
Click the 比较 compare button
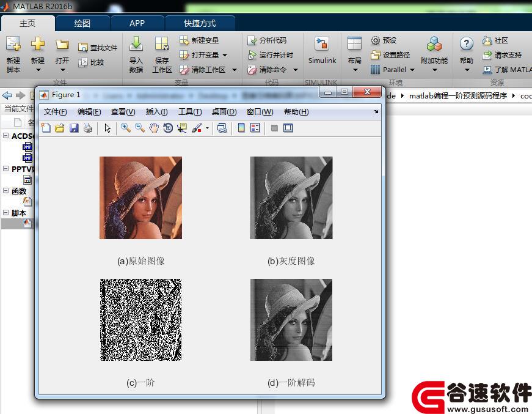91,62
